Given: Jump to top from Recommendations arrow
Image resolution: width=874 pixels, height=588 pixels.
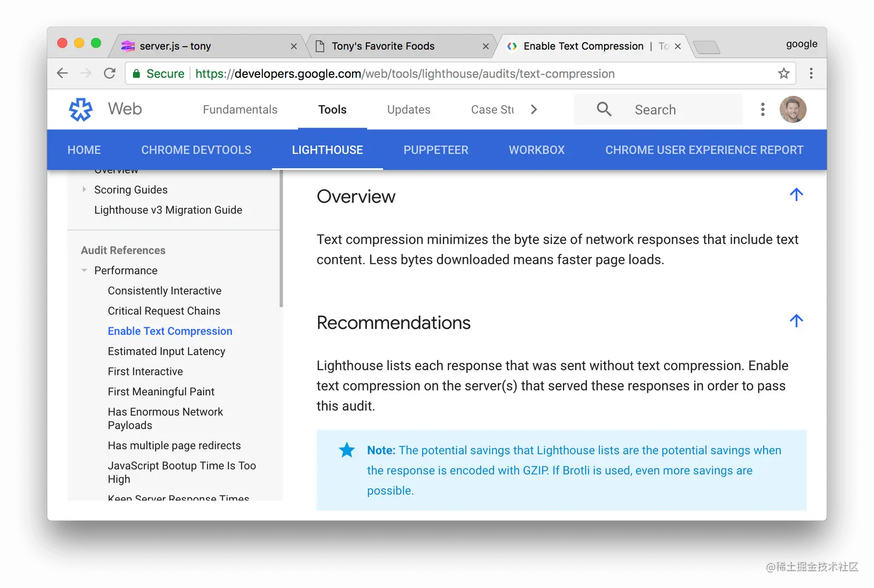Looking at the screenshot, I should click(x=797, y=321).
